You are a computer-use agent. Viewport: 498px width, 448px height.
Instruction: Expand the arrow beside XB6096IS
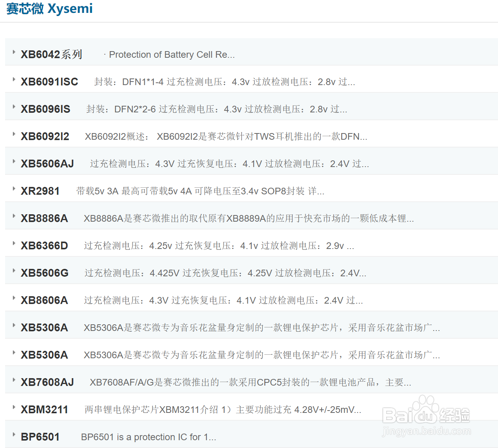(14, 107)
